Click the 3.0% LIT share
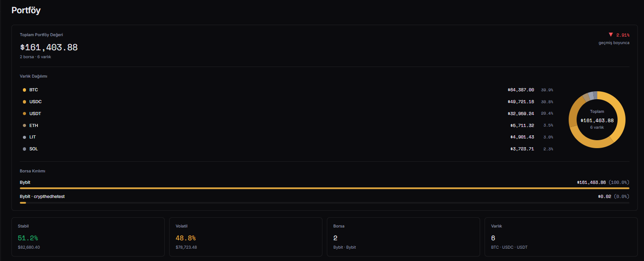This screenshot has height=261, width=644. [548, 137]
